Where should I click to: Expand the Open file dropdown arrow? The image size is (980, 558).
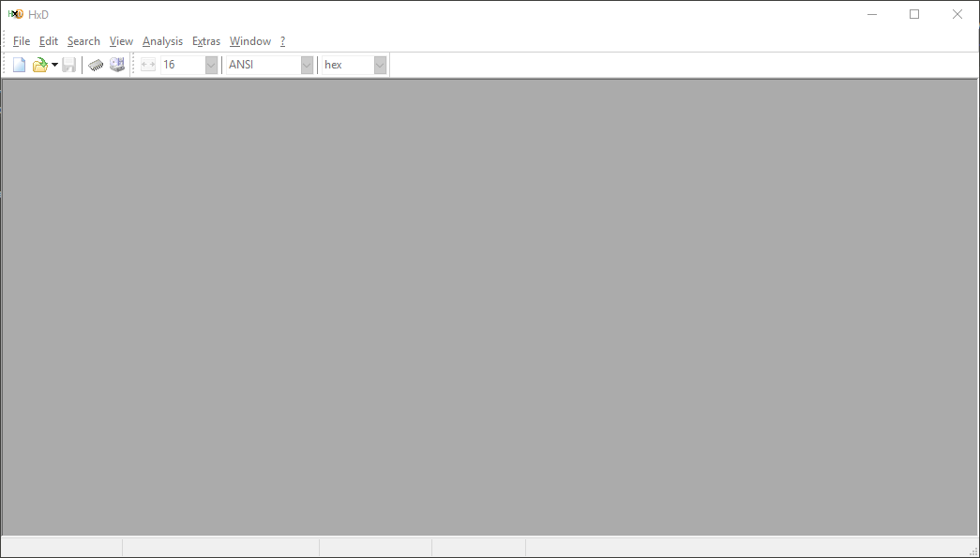click(54, 65)
